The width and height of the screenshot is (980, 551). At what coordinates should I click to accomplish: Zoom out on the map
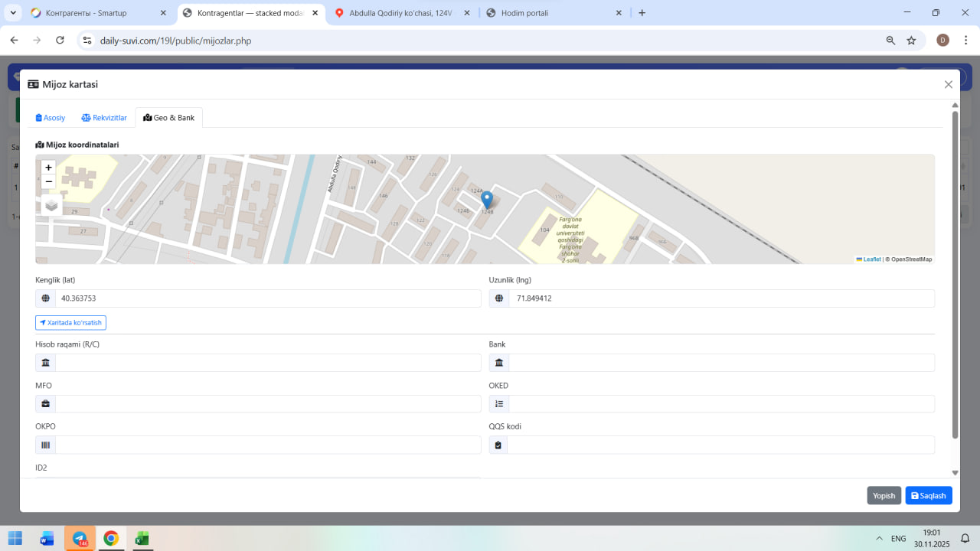click(x=48, y=182)
